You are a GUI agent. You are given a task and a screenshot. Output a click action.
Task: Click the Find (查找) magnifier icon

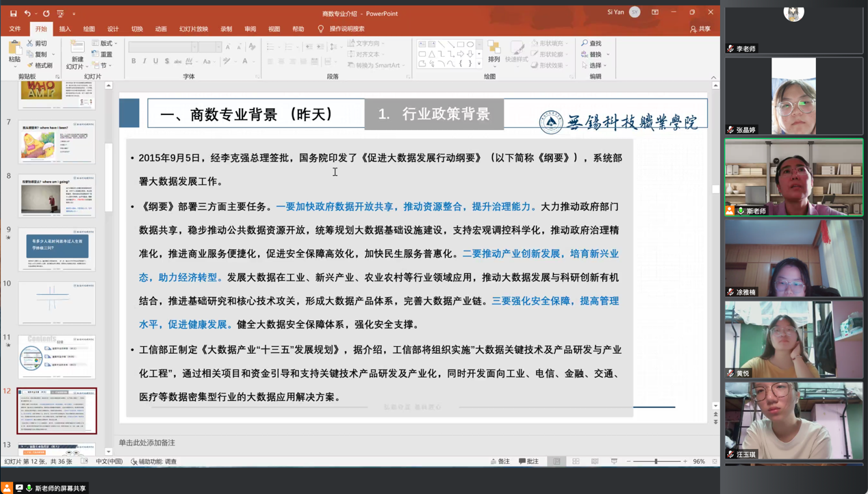click(x=585, y=43)
